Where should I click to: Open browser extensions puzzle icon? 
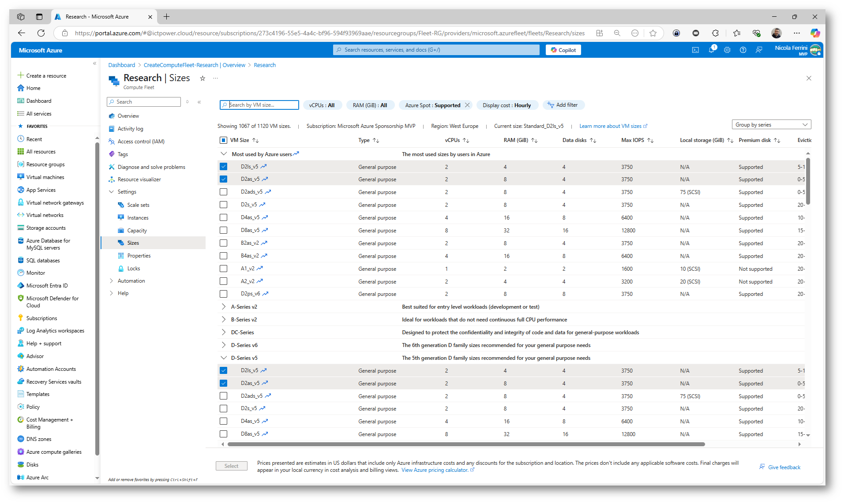click(x=715, y=33)
